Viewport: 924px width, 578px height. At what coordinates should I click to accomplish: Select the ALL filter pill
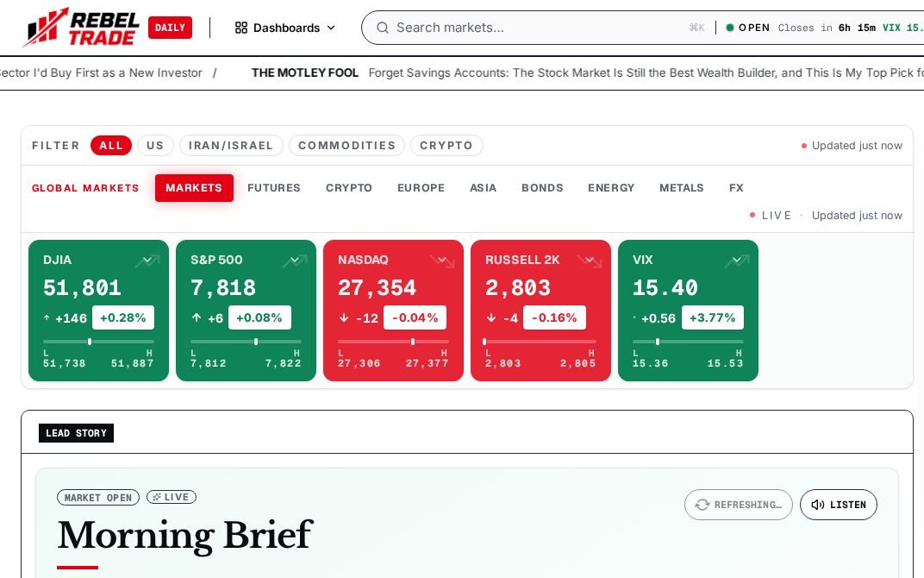[111, 146]
